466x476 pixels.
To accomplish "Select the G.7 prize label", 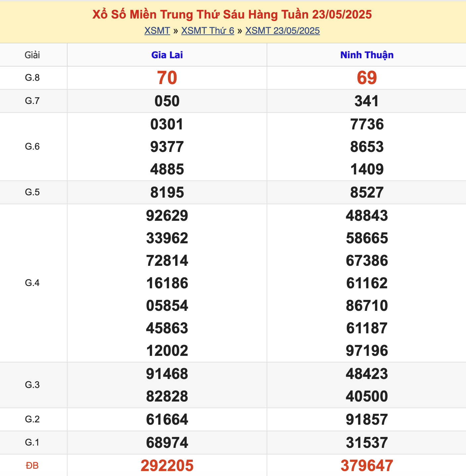I will tap(32, 101).
